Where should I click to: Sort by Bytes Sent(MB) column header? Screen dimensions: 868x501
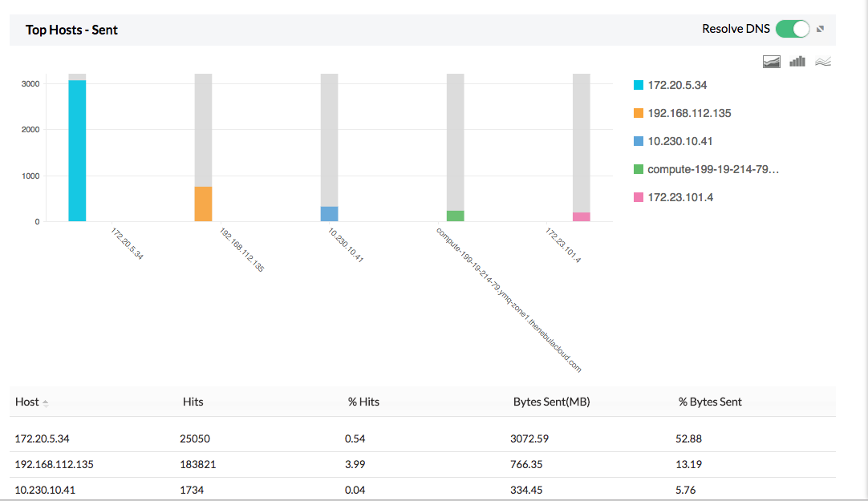tap(551, 402)
